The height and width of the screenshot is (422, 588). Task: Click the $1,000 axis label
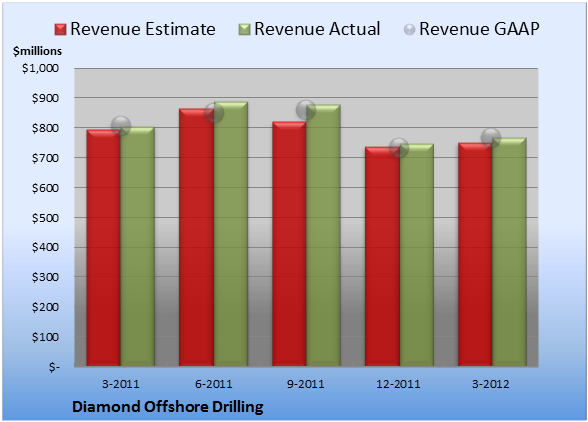tap(40, 68)
